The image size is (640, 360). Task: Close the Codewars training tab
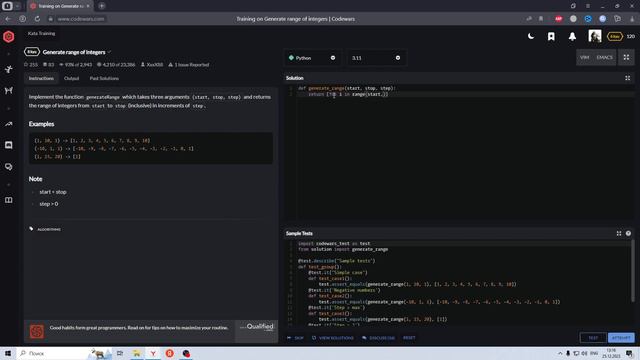(x=88, y=6)
